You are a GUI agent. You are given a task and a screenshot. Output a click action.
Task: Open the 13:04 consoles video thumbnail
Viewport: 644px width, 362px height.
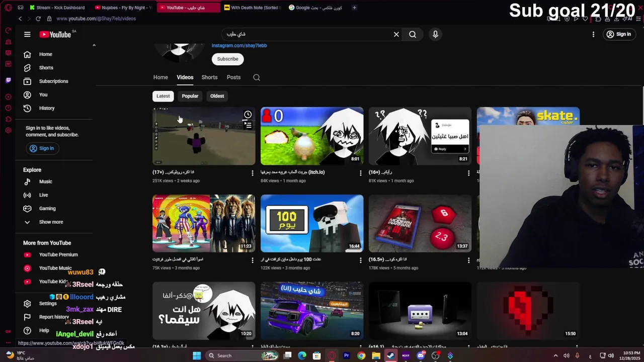coord(420,311)
